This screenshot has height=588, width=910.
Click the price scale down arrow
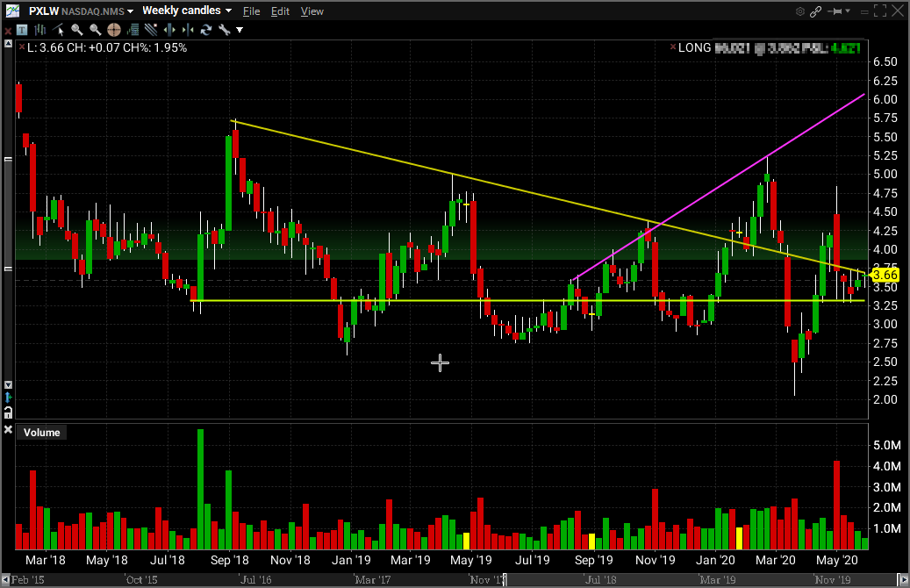[8, 385]
